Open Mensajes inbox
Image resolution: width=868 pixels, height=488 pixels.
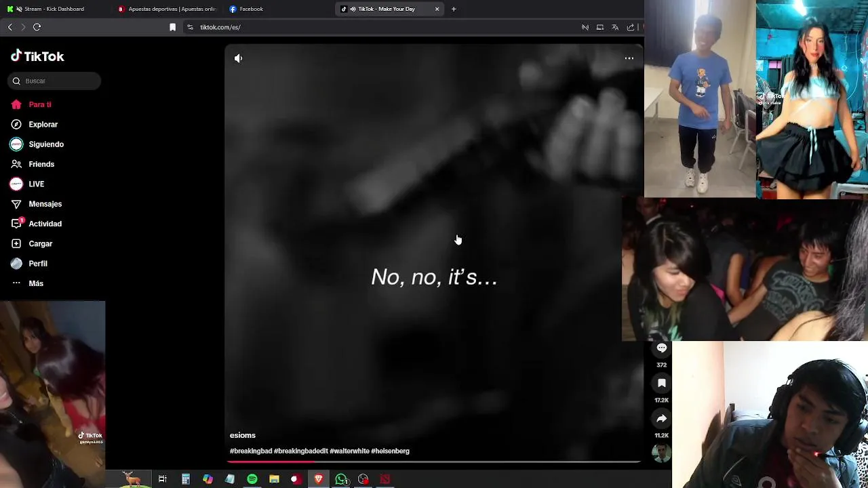click(45, 204)
